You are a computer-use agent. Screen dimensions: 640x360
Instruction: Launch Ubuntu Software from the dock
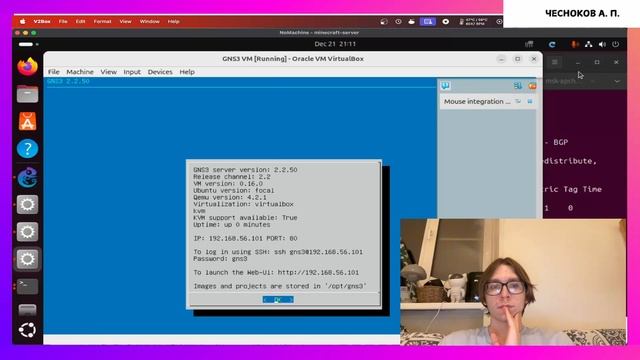pos(27,121)
